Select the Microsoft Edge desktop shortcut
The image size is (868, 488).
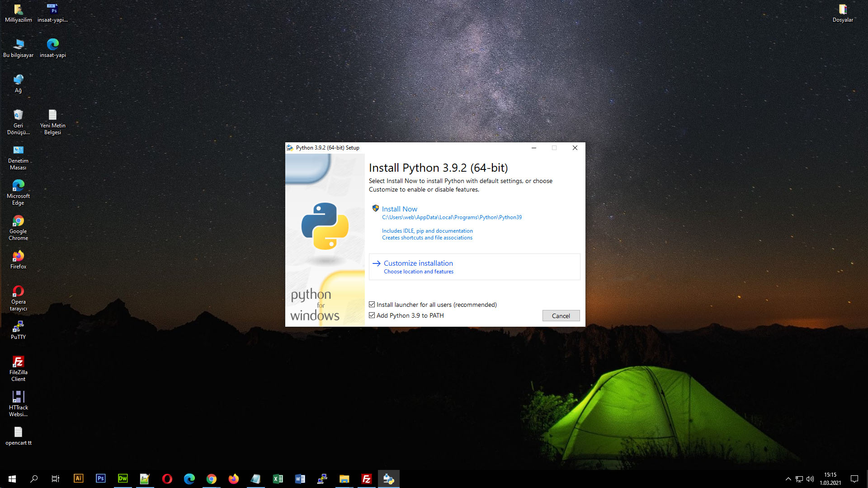pos(18,192)
